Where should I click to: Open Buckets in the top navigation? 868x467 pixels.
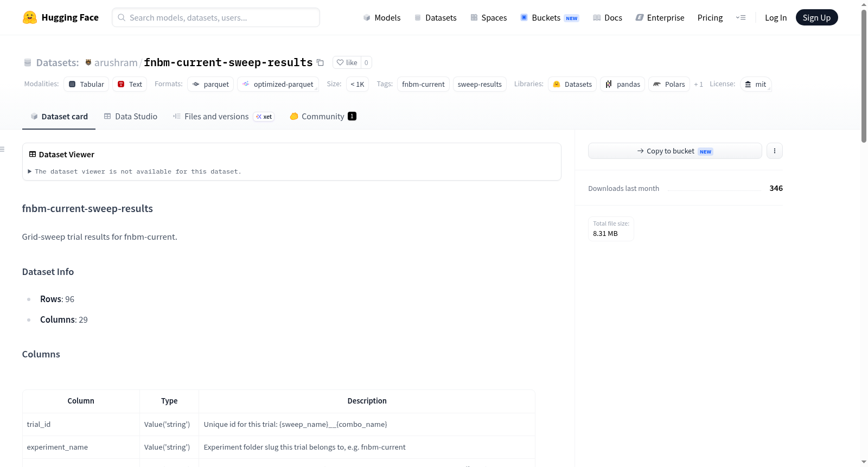pos(550,17)
